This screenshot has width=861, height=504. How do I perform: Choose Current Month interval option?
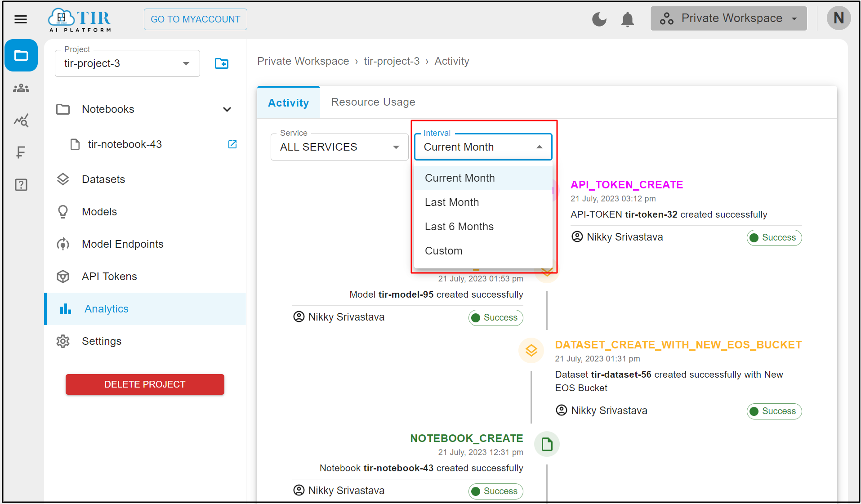(483, 178)
